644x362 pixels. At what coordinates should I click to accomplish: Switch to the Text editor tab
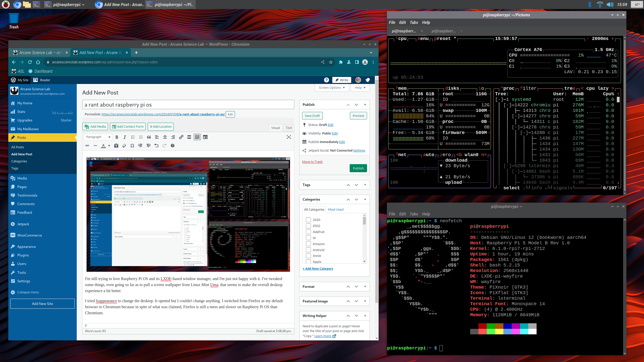pos(289,128)
